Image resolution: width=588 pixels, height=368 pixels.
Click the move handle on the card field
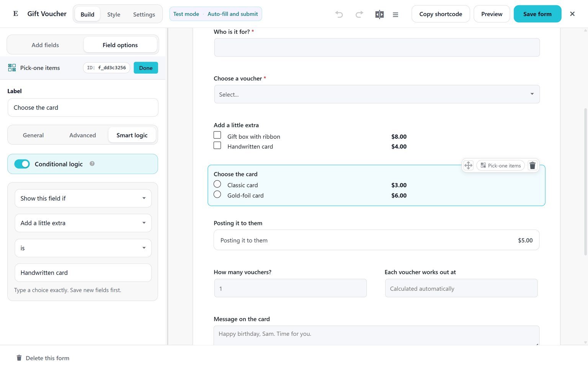(468, 166)
